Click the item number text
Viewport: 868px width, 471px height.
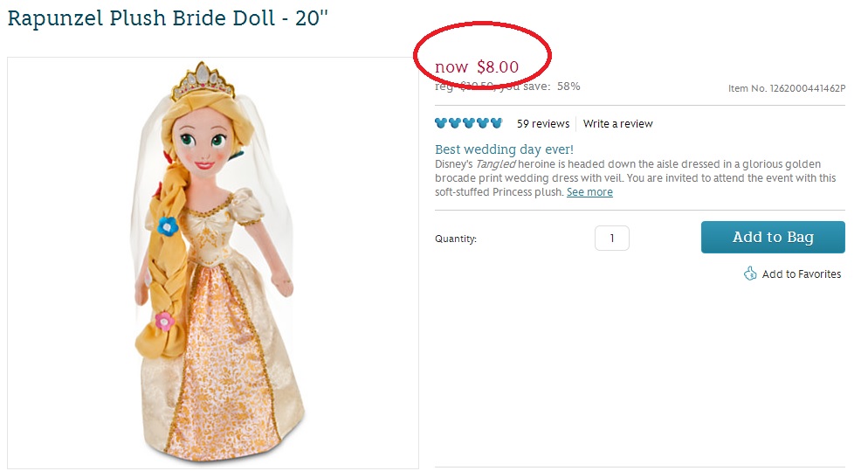[786, 88]
